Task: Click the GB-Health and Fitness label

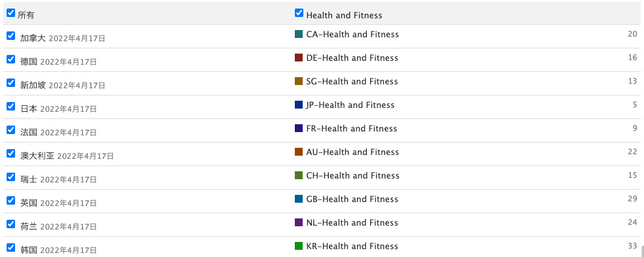Action: click(352, 199)
